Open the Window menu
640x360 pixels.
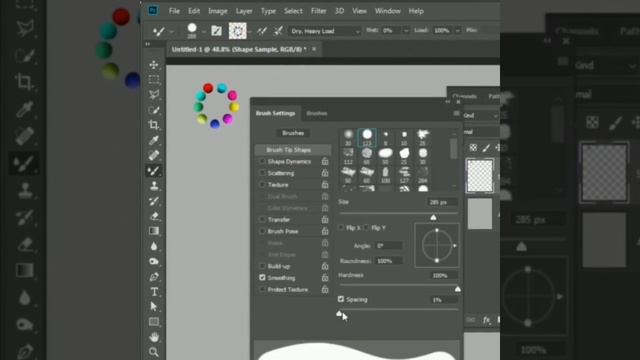[387, 11]
